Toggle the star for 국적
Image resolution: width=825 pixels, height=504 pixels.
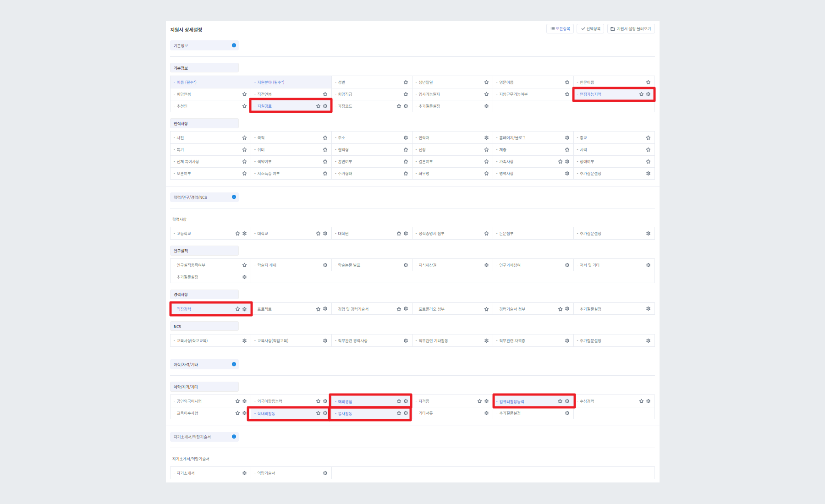tap(325, 138)
